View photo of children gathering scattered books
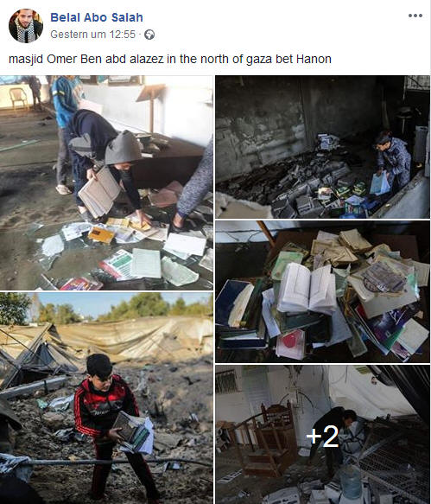Image resolution: width=431 pixels, height=504 pixels. click(106, 182)
